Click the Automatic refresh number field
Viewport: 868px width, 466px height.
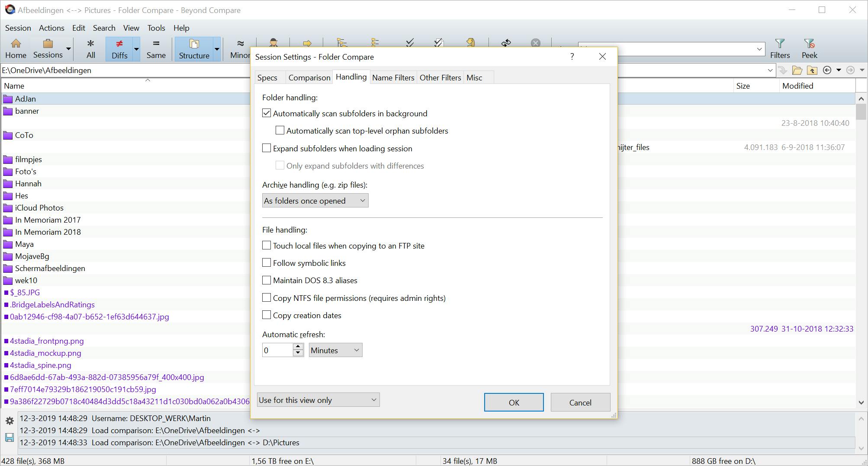click(278, 350)
